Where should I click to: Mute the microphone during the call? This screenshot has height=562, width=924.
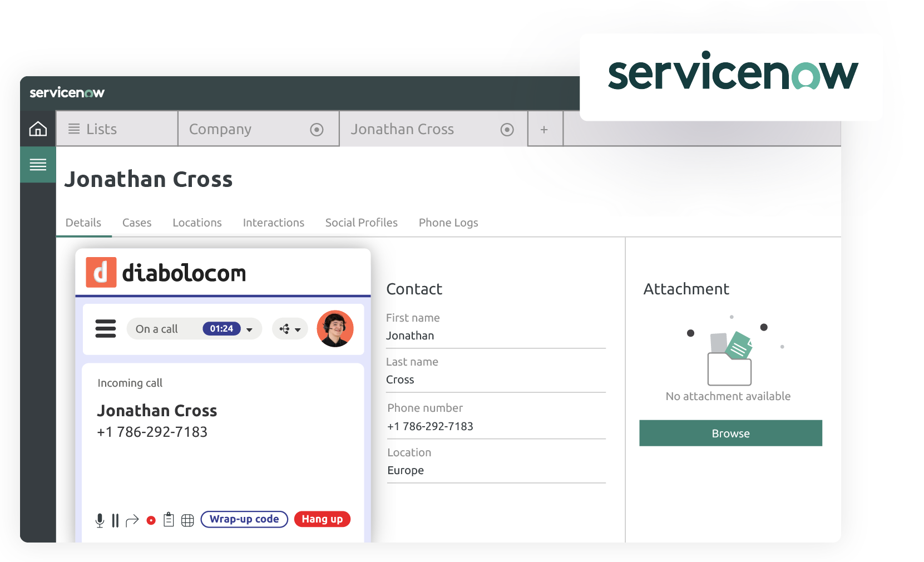[x=100, y=519]
